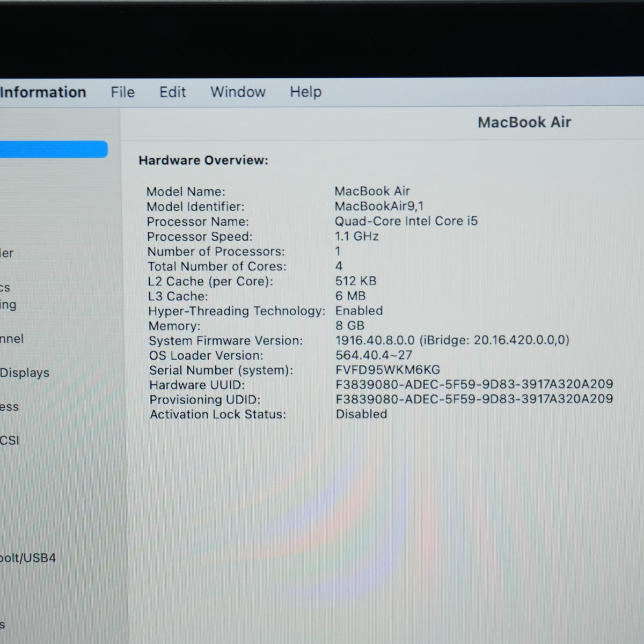Click the Hardware UUID row's value

(474, 384)
